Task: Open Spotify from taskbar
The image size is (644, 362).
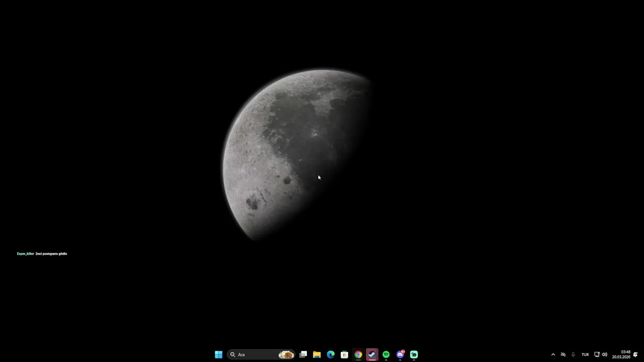Action: click(x=386, y=354)
